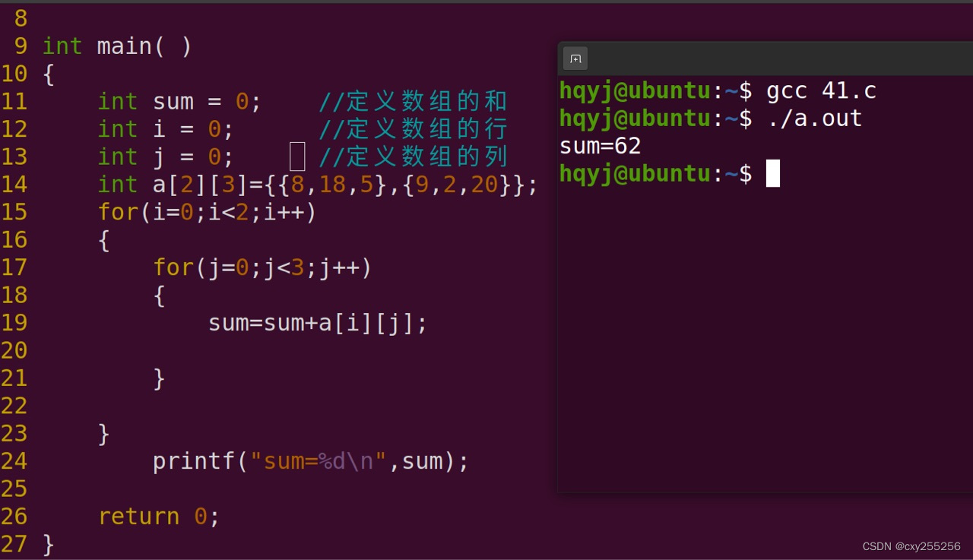Click the terminal cursor block after the last prompt
Viewport: 973px width, 560px height.
click(772, 173)
